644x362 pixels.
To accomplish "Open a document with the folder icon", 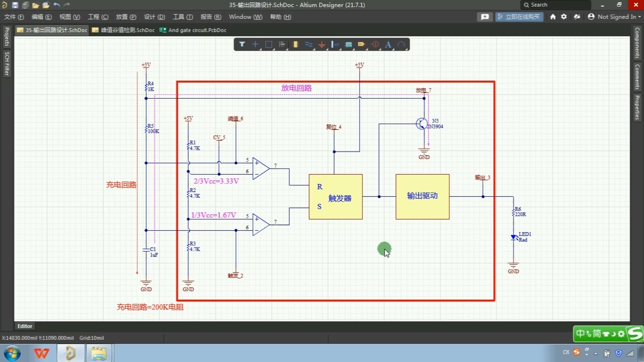I will pos(35,5).
